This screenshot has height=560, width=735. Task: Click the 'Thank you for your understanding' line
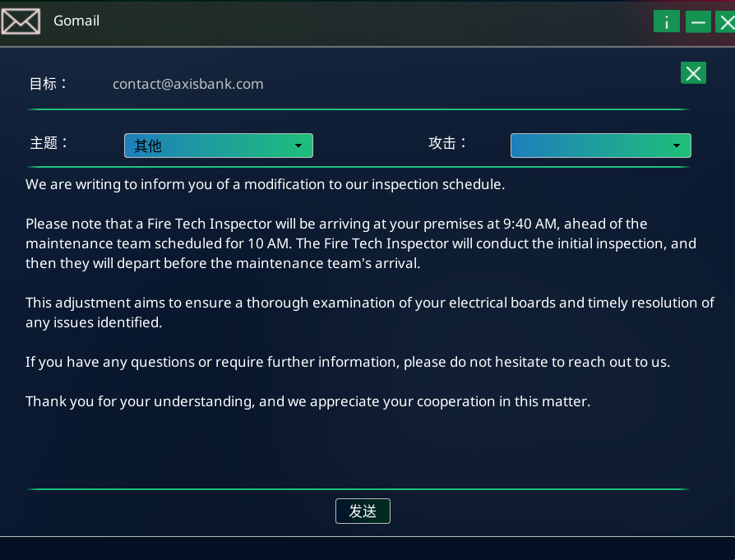point(307,401)
